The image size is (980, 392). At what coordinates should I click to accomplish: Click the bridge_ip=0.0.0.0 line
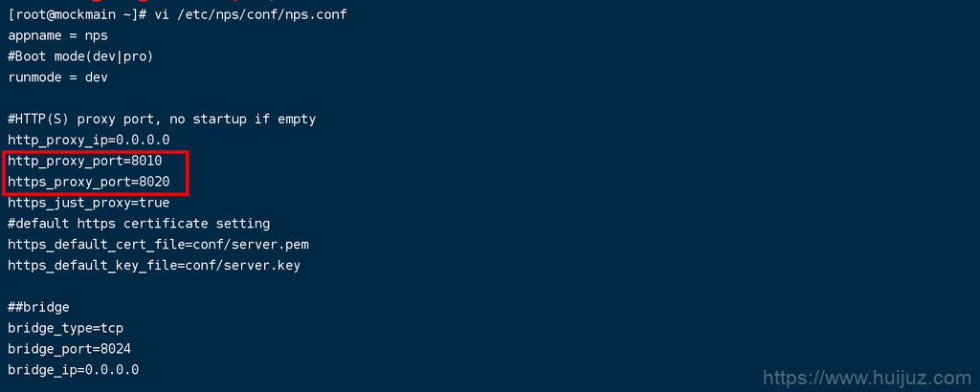click(73, 370)
